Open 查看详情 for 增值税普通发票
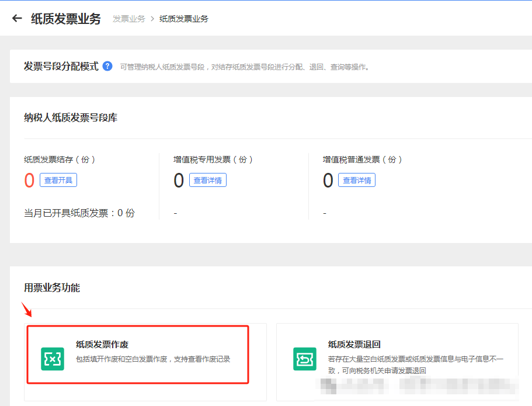The height and width of the screenshot is (406, 532). coord(356,181)
